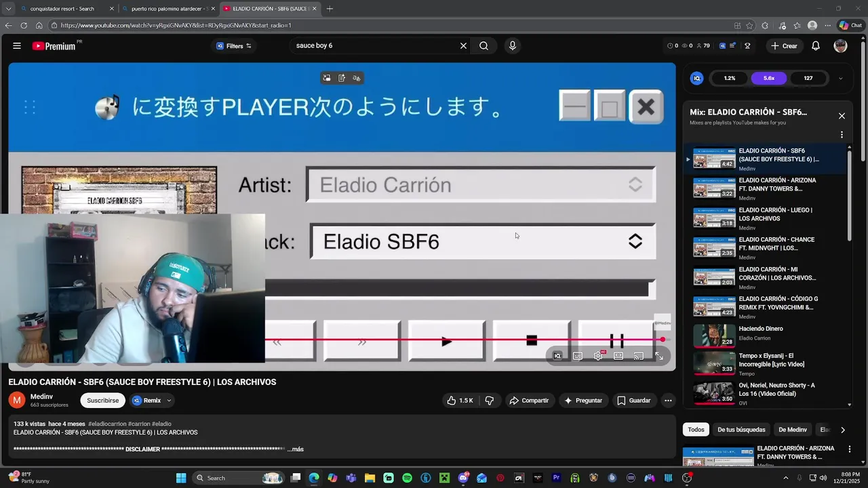Show more filter chips with right arrow
The width and height of the screenshot is (868, 488).
point(842,430)
